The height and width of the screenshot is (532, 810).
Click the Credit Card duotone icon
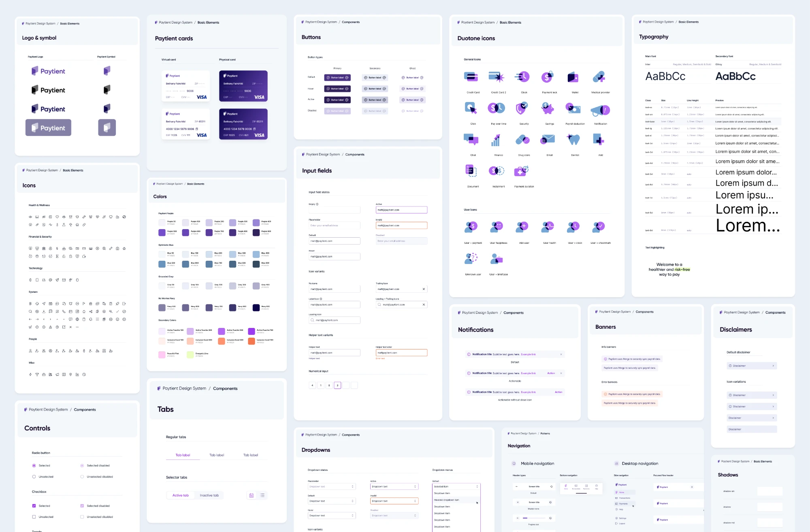[471, 77]
